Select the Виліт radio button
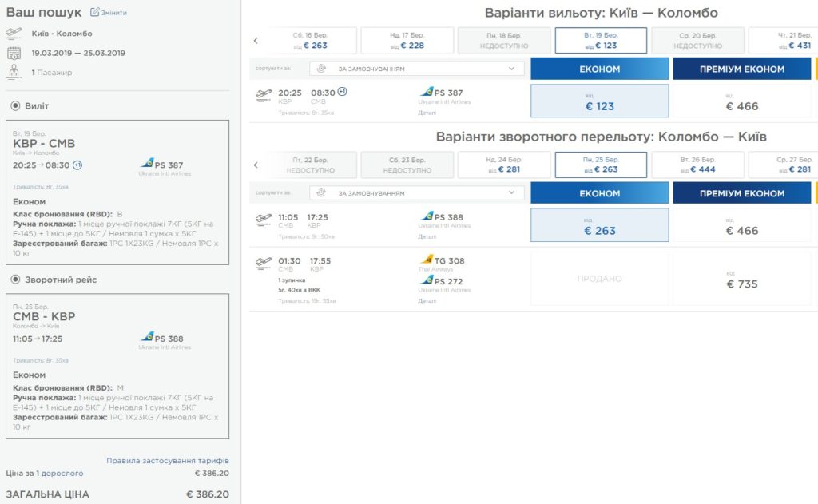 (16, 106)
